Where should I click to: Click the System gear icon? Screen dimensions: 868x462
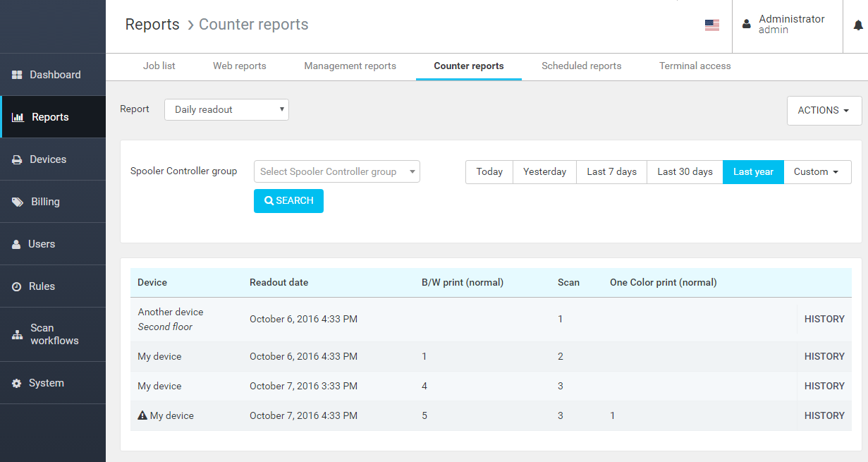(17, 383)
